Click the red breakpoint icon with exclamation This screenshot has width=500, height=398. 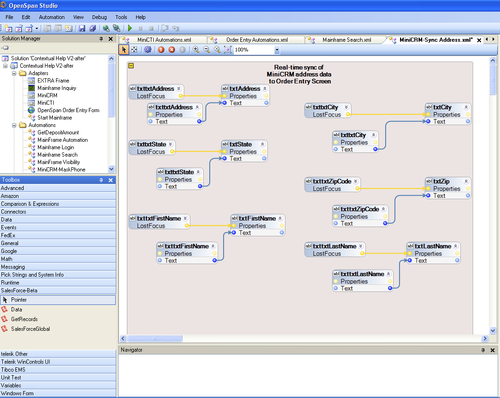(161, 50)
